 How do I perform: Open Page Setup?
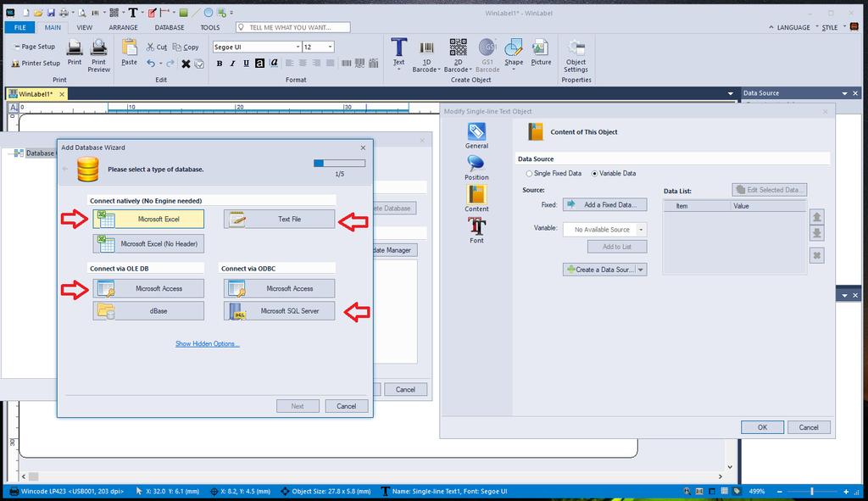[34, 47]
